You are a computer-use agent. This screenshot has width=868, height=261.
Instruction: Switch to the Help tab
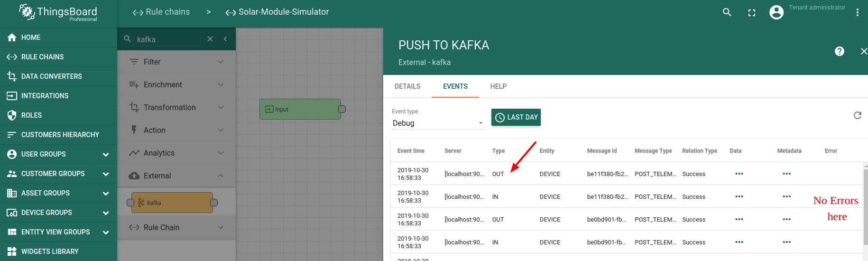499,86
